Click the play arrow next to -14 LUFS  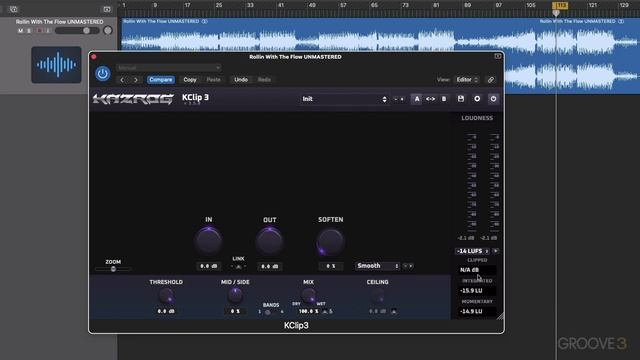coord(496,251)
